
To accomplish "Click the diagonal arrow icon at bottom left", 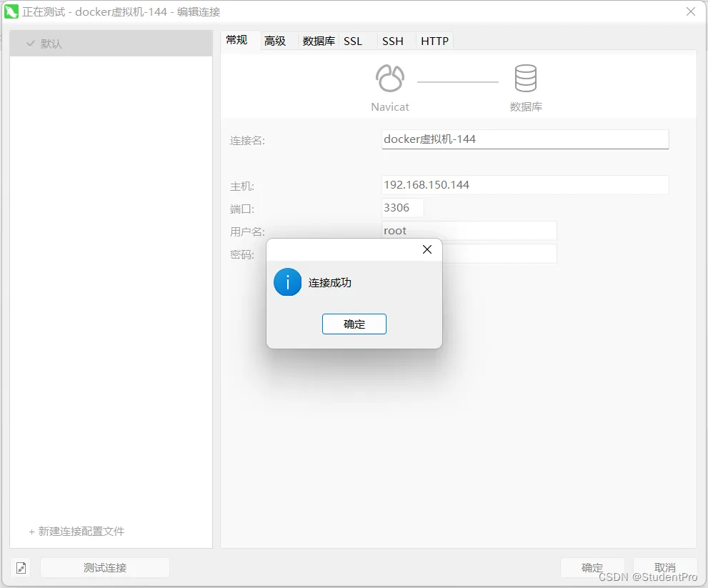I will click(x=21, y=567).
